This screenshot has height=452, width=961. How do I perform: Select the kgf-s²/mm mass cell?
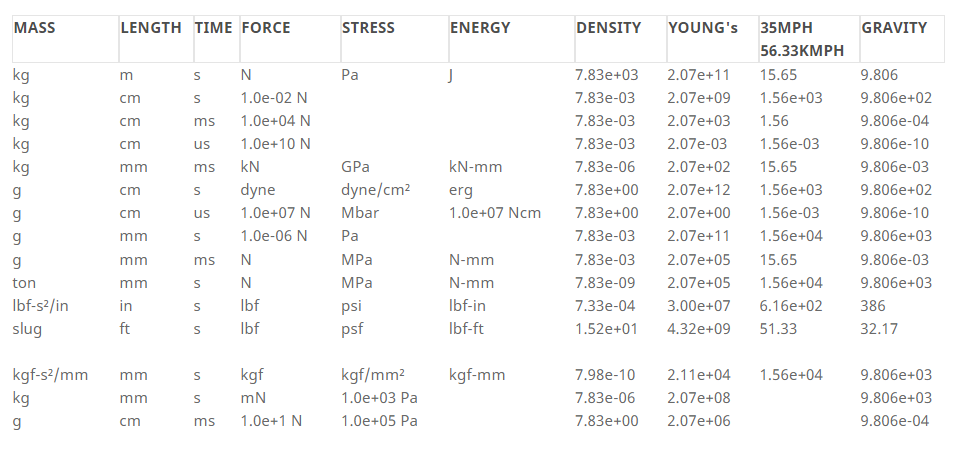point(50,375)
